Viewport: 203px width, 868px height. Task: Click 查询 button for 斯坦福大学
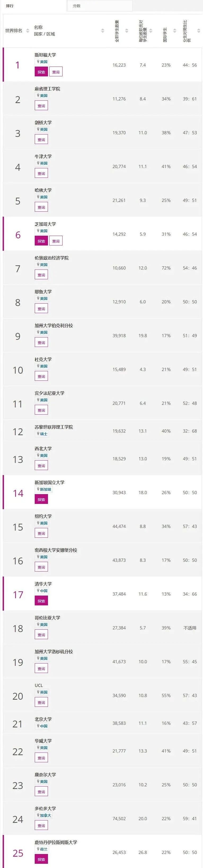pos(56,72)
